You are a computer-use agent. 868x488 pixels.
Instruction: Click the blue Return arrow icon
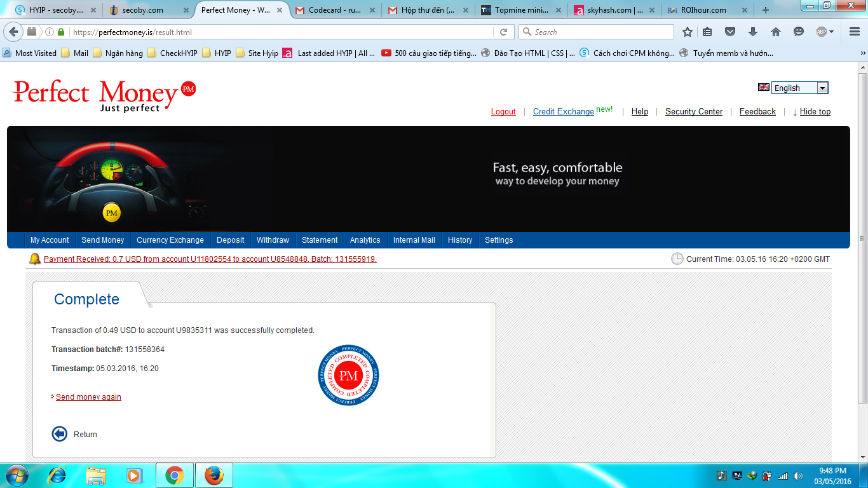tap(59, 434)
